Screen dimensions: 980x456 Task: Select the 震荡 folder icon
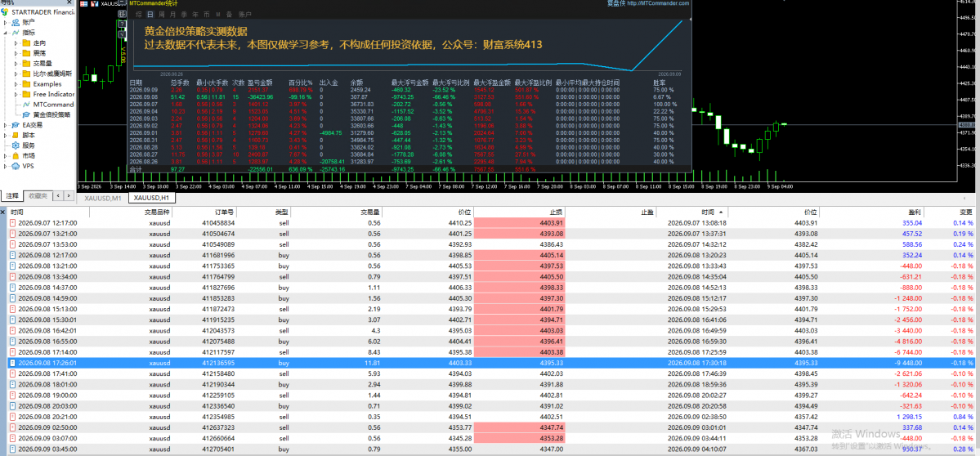tap(26, 53)
